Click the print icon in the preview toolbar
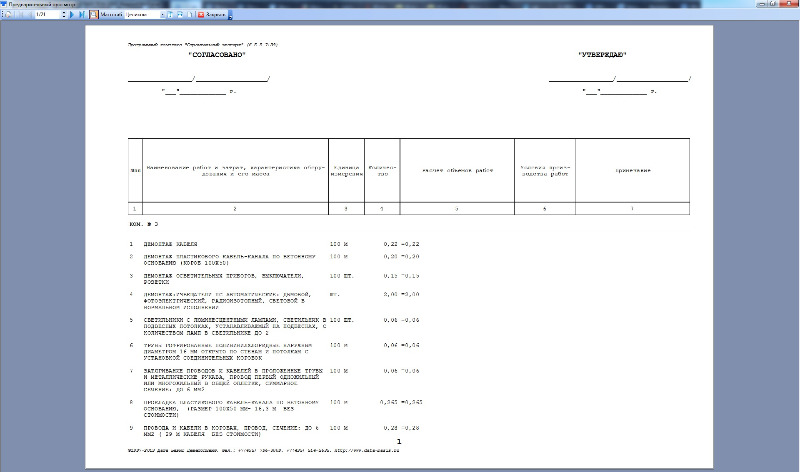 [x=8, y=14]
